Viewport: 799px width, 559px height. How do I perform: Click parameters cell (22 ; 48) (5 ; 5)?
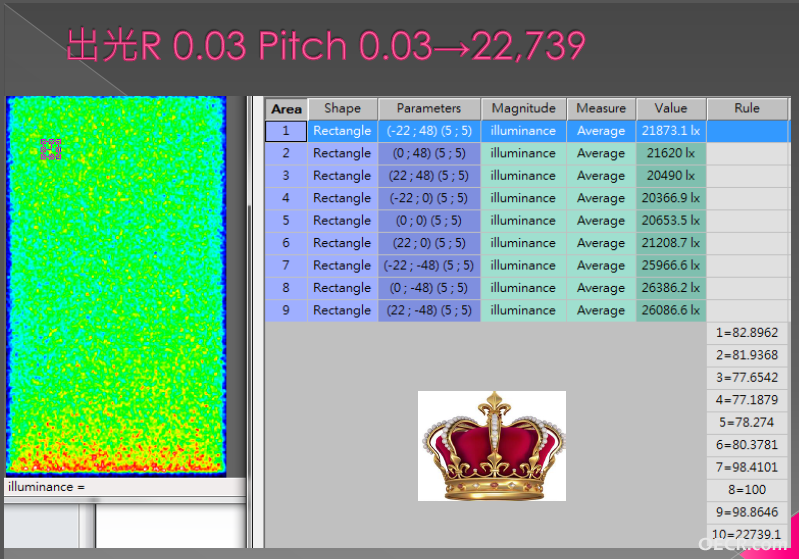point(429,176)
